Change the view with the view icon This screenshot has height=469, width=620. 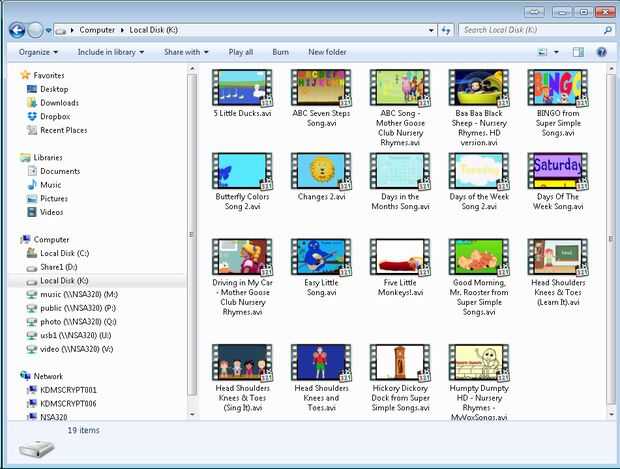[542, 52]
